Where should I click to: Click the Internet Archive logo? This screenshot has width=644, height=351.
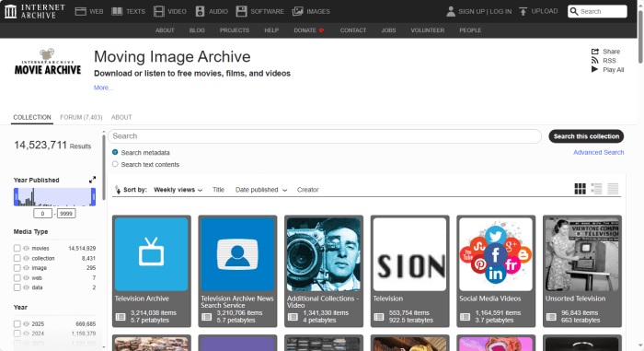tap(35, 11)
